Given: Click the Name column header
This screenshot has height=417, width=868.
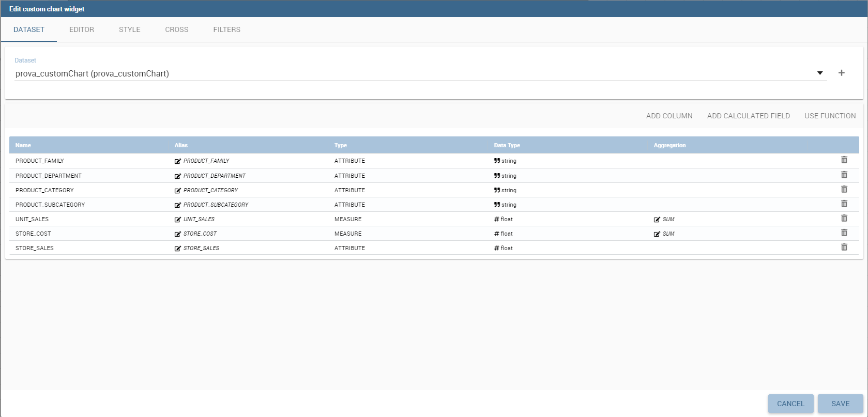Looking at the screenshot, I should point(23,145).
